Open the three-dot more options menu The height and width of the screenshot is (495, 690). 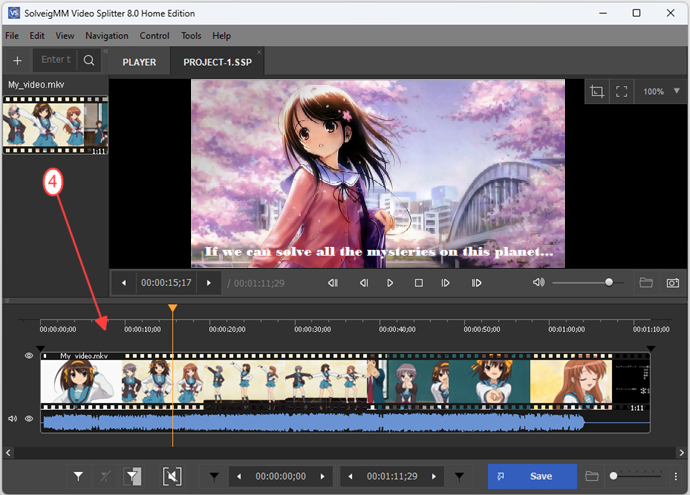[676, 476]
